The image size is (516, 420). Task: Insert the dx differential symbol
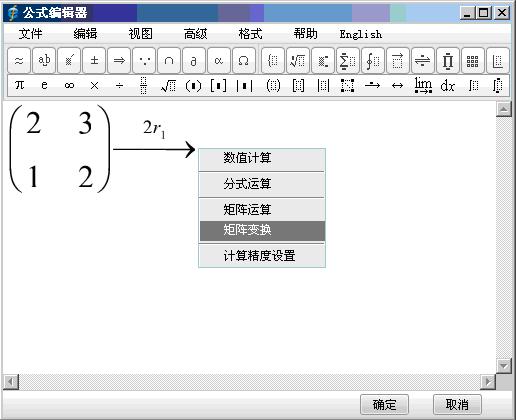(x=447, y=86)
